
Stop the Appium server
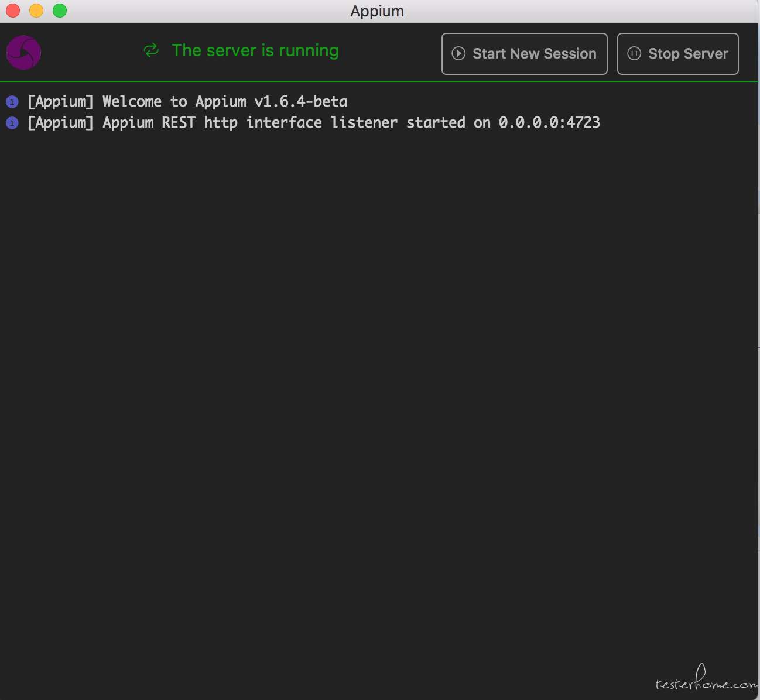pyautogui.click(x=677, y=54)
